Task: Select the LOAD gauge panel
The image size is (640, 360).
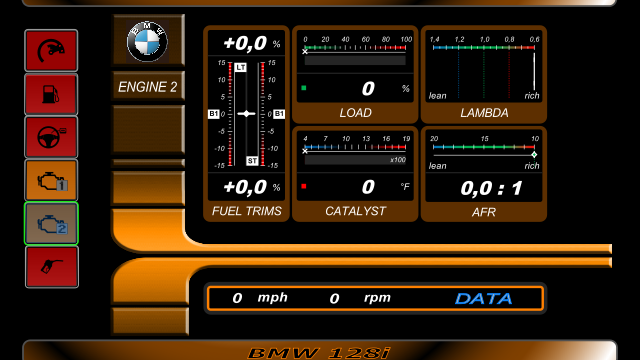Action: pos(355,74)
